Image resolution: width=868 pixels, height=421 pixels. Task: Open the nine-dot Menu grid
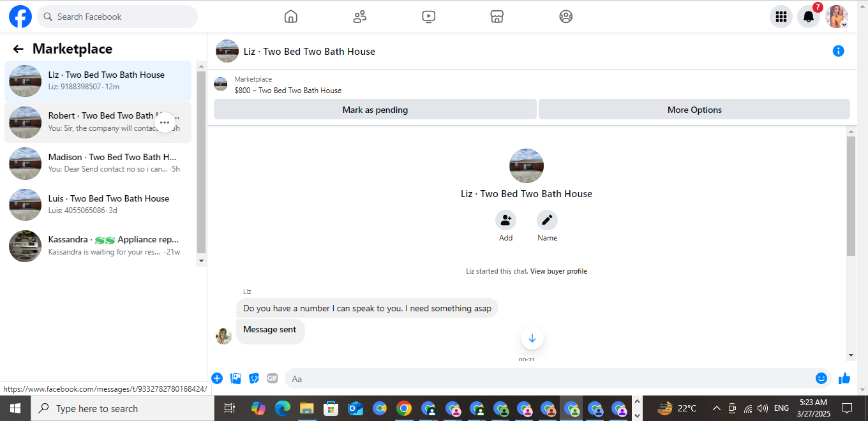coord(781,17)
